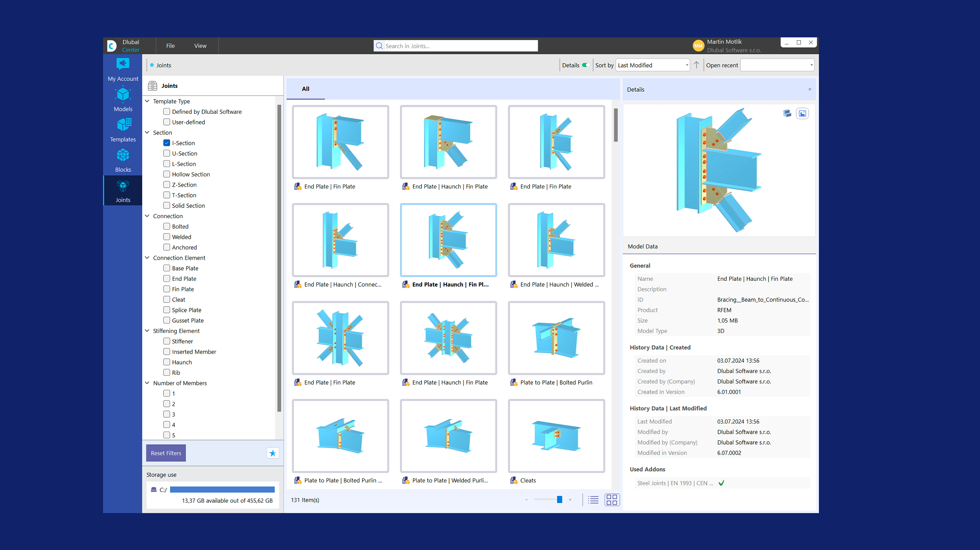Click the Reset Filters button

(166, 453)
